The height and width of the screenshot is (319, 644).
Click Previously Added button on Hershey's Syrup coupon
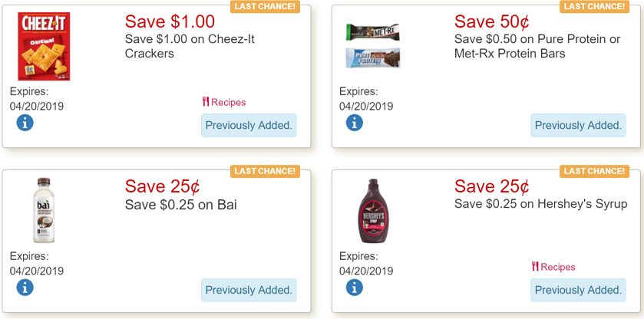point(578,290)
